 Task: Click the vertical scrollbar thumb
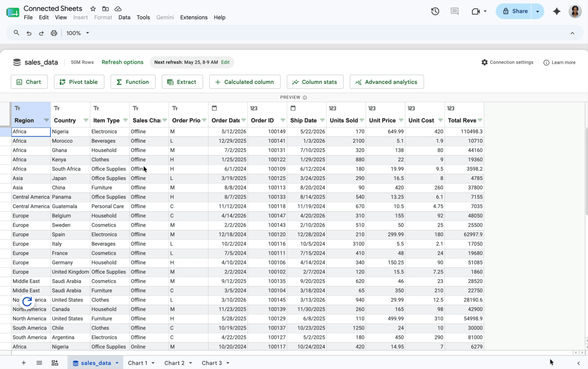[586, 172]
